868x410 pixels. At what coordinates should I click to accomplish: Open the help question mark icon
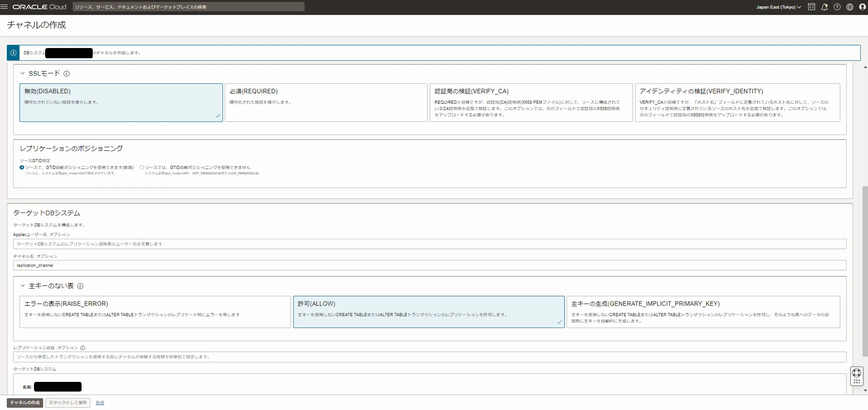coord(837,7)
